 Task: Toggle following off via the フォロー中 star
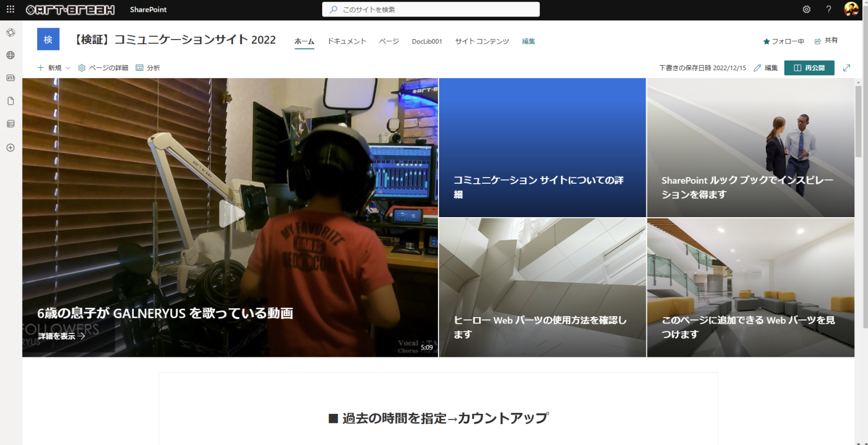click(x=784, y=40)
